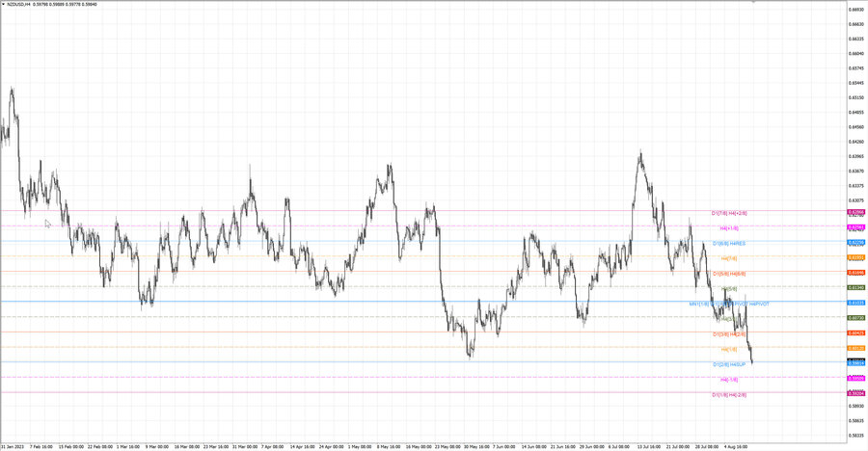The image size is (868, 451).
Task: Click the 0.65150 price scale value
Action: (856, 98)
